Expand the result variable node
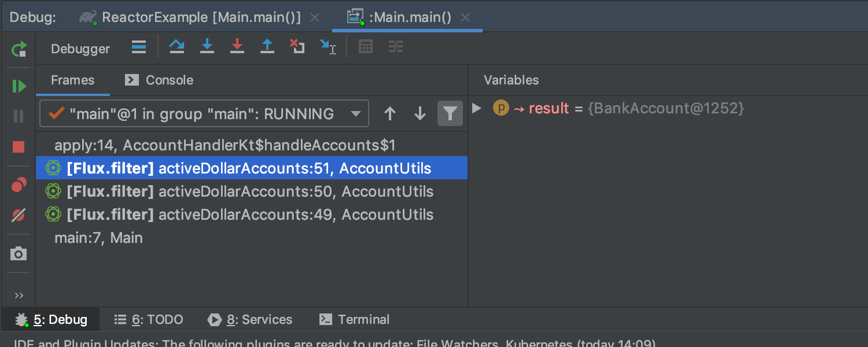The height and width of the screenshot is (347, 868). (x=477, y=108)
